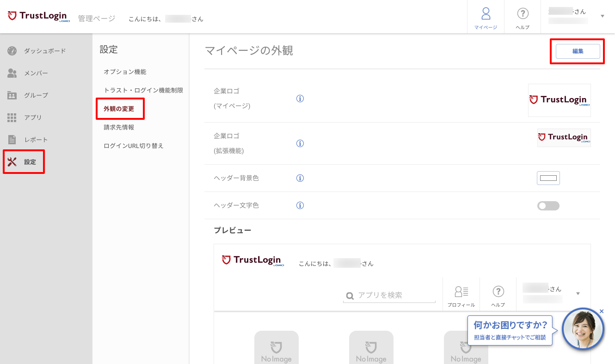This screenshot has height=364, width=615.
Task: Click the アプリを検索 search field
Action: pos(389,295)
